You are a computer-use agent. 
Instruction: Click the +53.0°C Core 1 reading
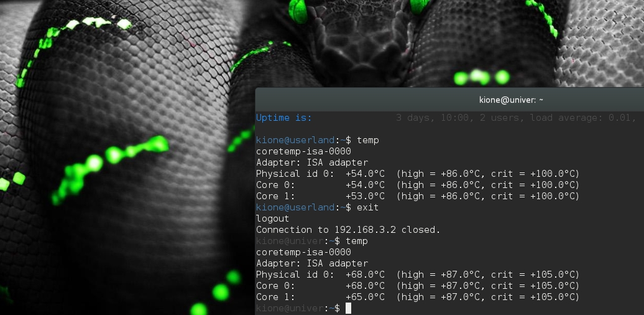point(365,196)
